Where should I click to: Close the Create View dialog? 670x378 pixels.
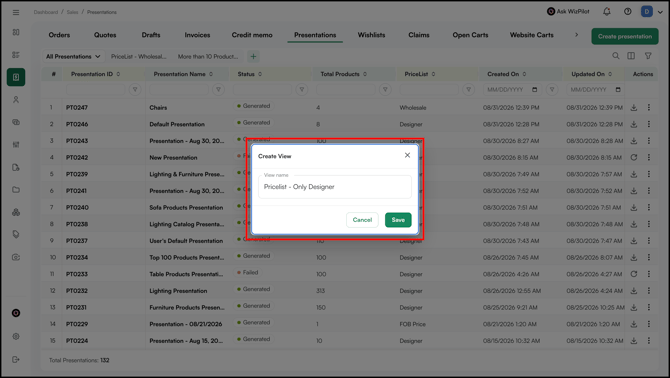[407, 155]
